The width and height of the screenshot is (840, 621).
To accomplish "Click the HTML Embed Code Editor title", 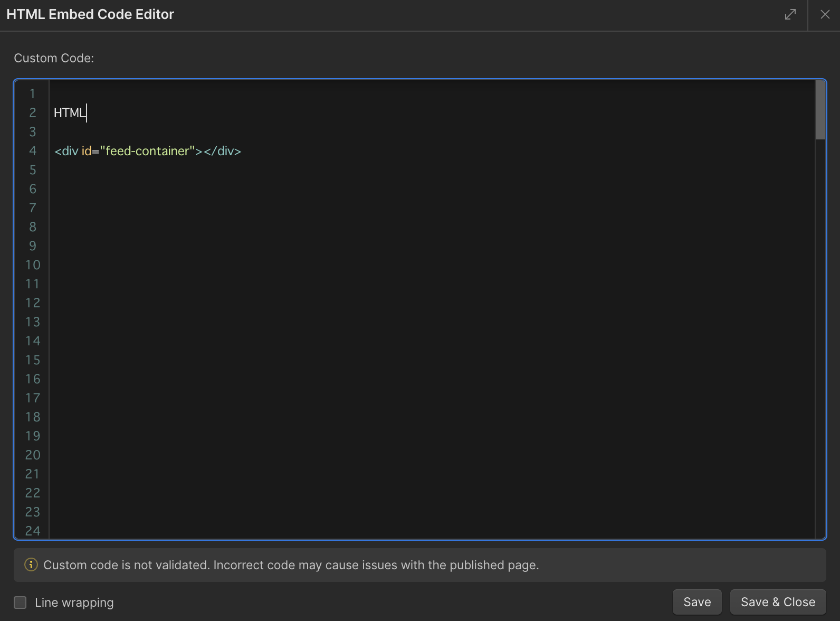I will [x=90, y=14].
